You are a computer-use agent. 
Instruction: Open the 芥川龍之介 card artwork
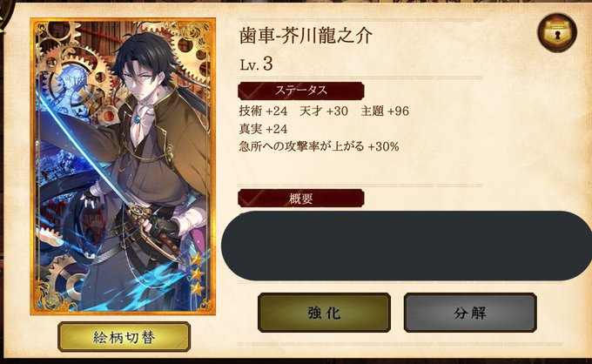[x=123, y=166]
